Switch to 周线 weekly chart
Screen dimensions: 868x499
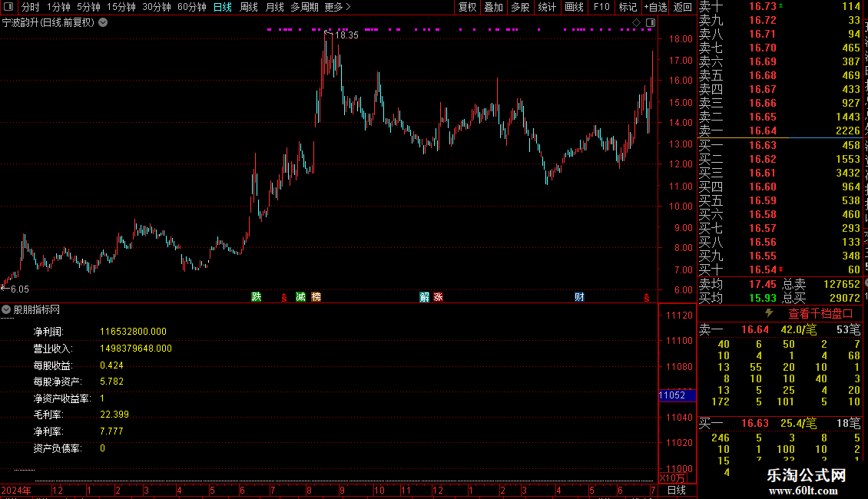pos(249,7)
